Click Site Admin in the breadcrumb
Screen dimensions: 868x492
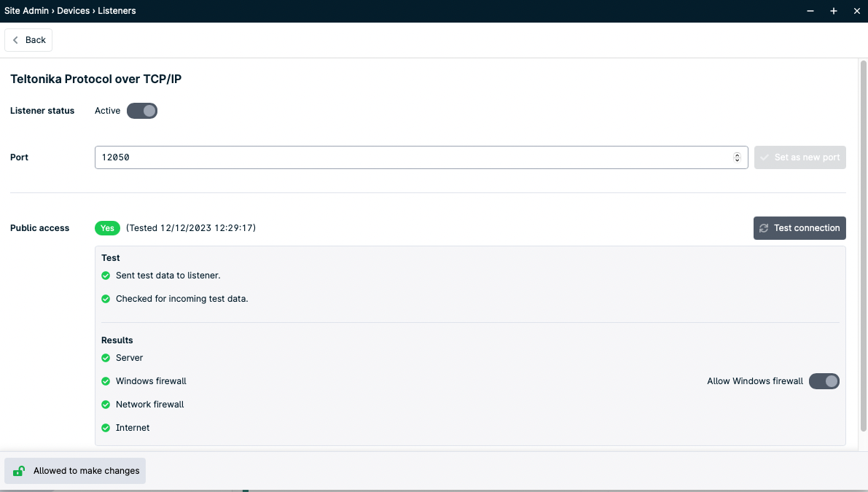26,10
